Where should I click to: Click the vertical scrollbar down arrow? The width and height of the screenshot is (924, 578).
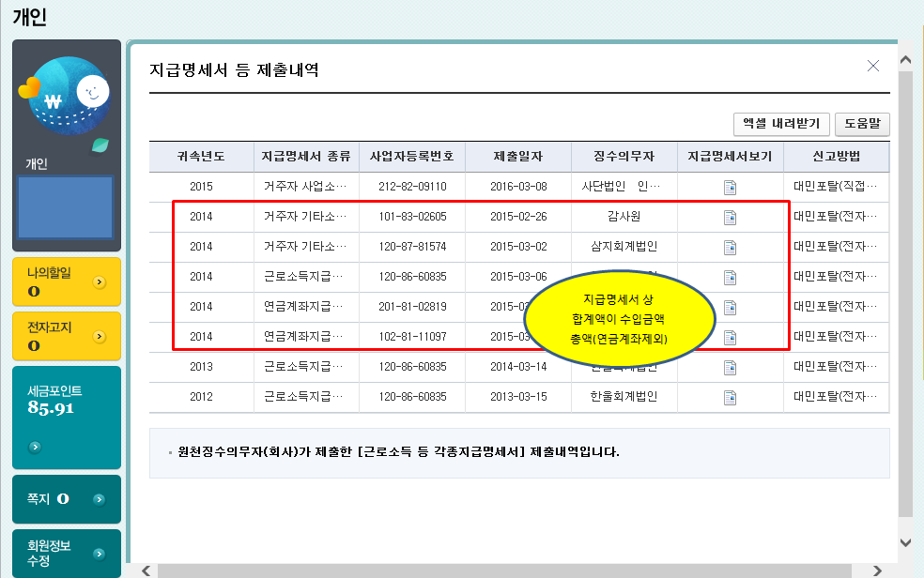[905, 542]
